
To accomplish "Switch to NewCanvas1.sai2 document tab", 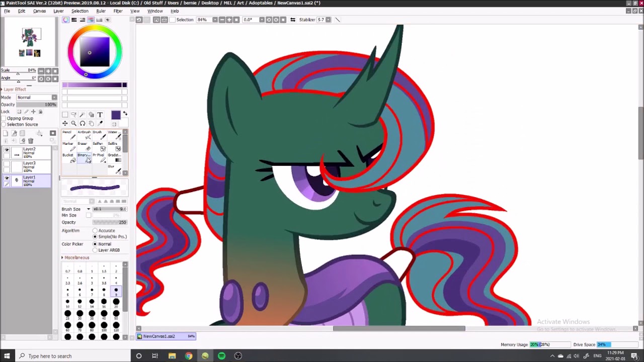I will click(166, 336).
